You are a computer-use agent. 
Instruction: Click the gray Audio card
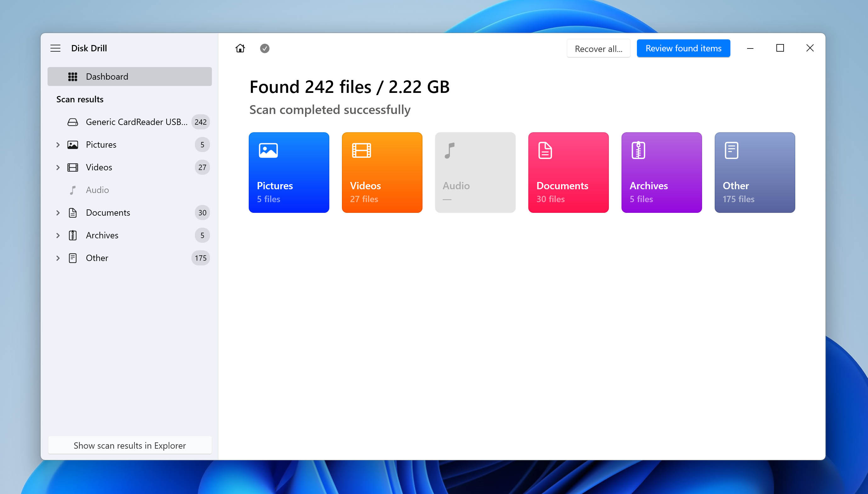tap(475, 173)
